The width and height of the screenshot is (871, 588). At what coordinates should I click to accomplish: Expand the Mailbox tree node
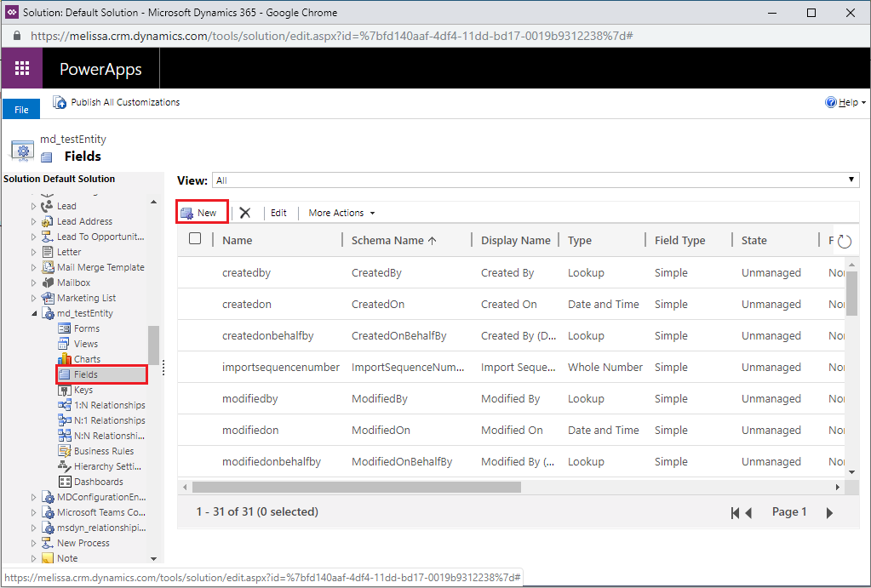tap(33, 283)
